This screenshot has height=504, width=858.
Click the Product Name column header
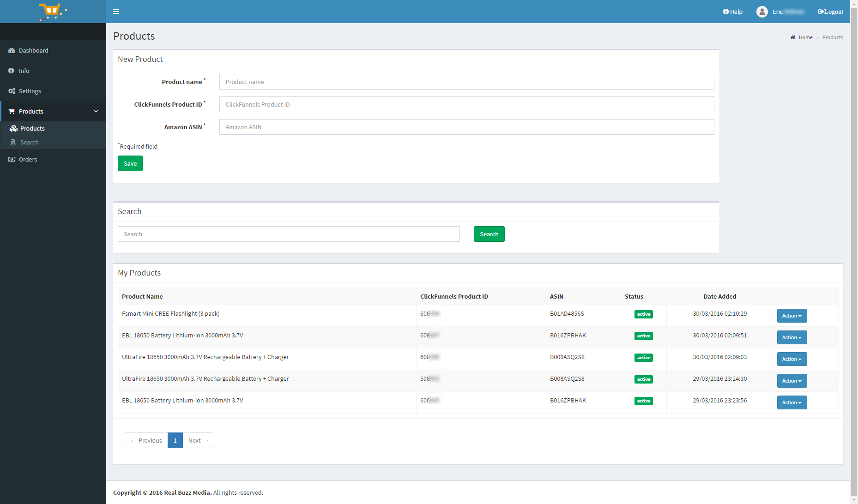142,296
